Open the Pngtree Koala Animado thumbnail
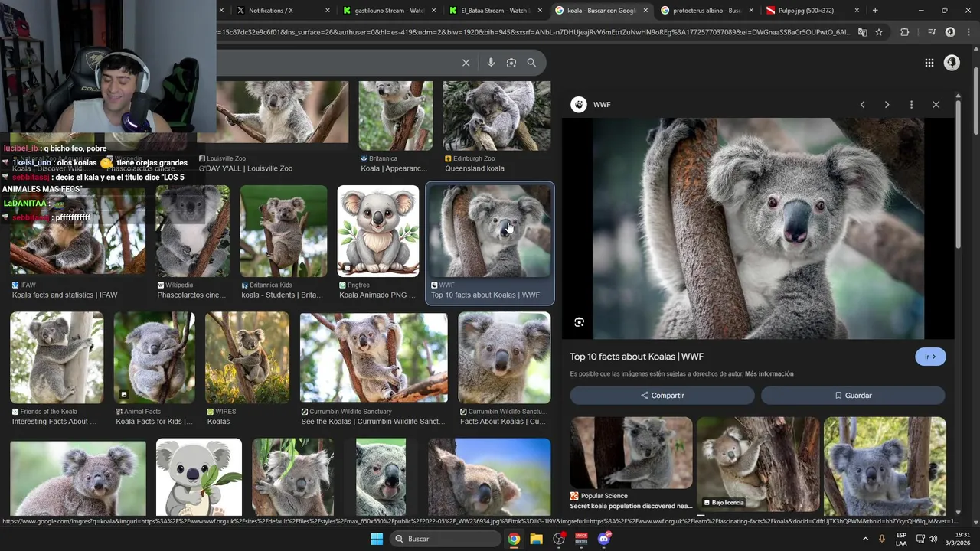The height and width of the screenshot is (551, 980). click(378, 231)
